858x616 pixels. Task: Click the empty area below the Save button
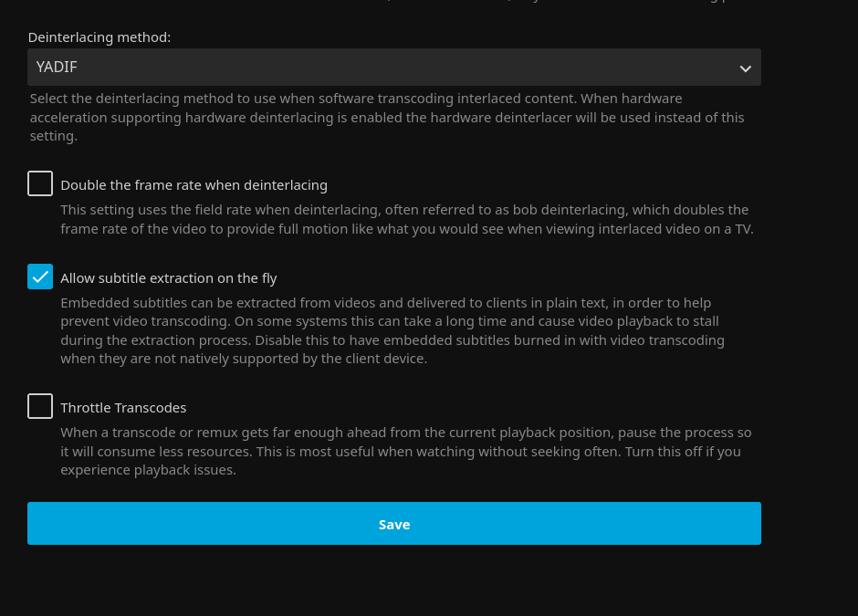pos(393,579)
